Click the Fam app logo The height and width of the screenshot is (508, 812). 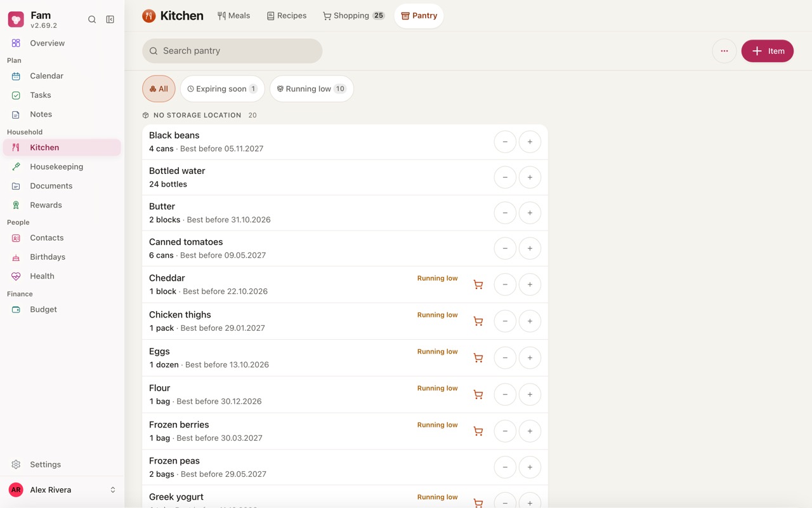tap(16, 20)
